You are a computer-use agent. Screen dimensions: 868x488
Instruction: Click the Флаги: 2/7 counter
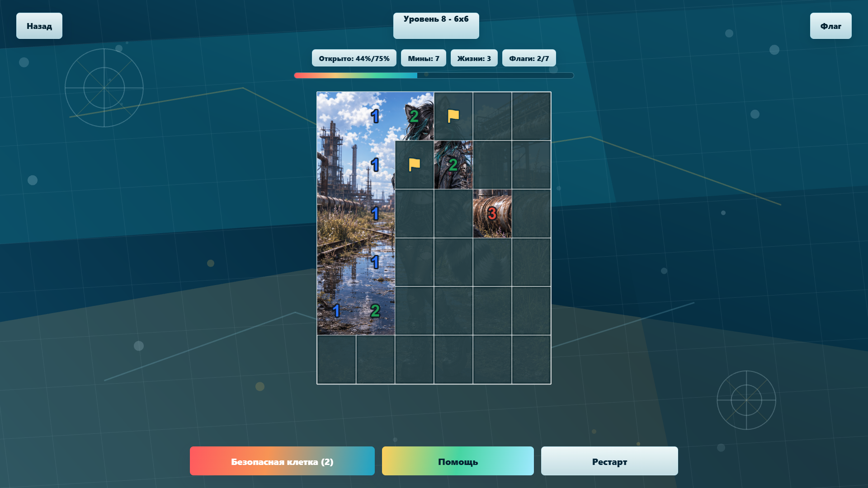coord(529,58)
